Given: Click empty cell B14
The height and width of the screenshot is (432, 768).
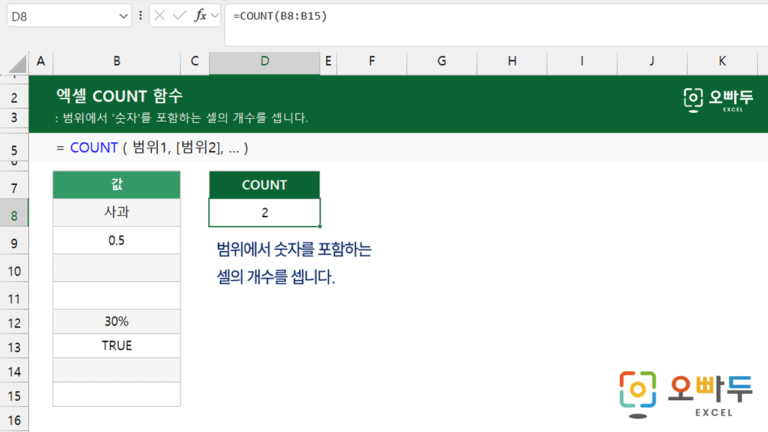Looking at the screenshot, I should (x=117, y=370).
